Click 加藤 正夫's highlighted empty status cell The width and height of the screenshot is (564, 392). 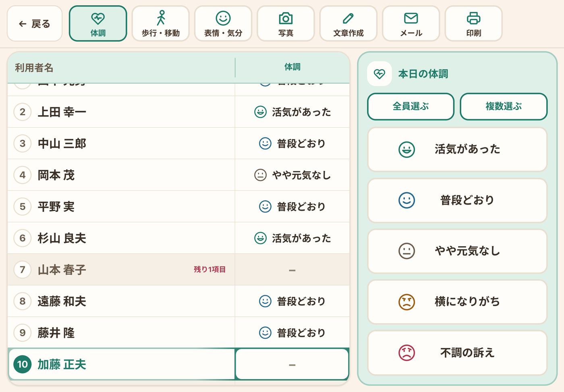point(292,364)
